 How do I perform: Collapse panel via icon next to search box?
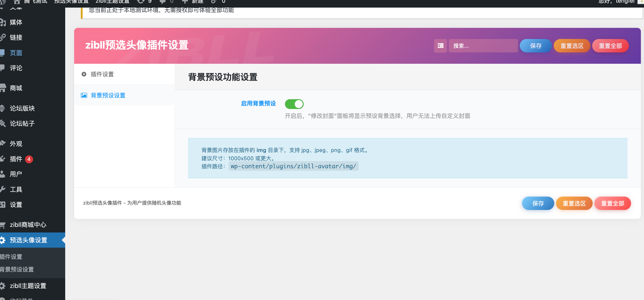coord(440,46)
